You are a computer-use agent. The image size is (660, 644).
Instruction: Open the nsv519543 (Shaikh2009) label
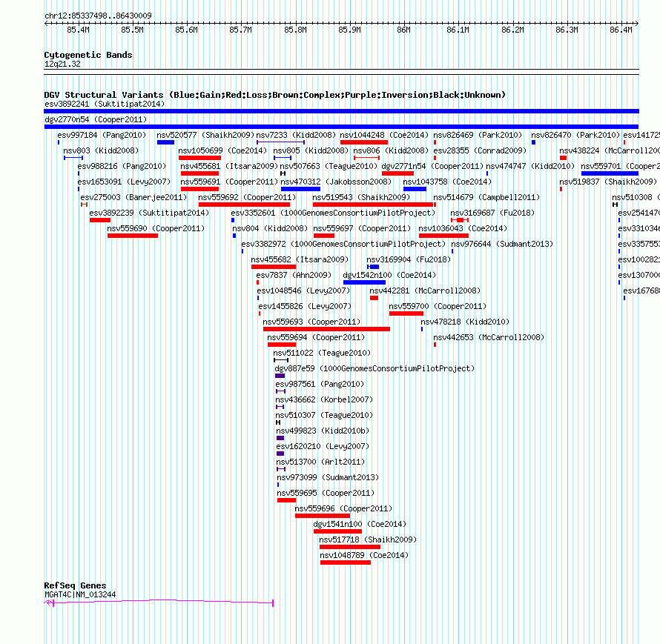(361, 197)
